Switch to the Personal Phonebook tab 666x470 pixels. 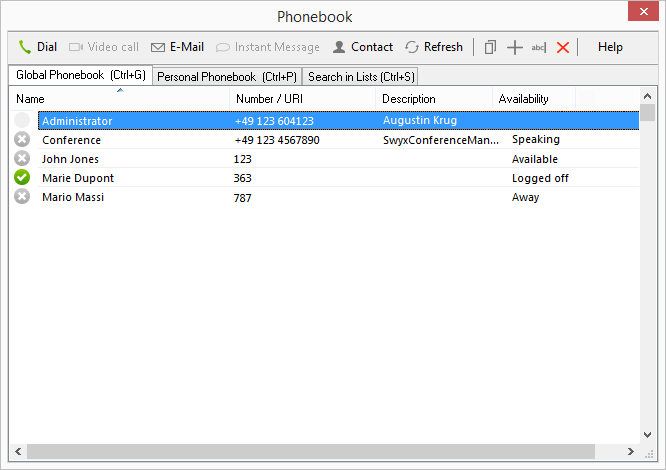[x=227, y=77]
